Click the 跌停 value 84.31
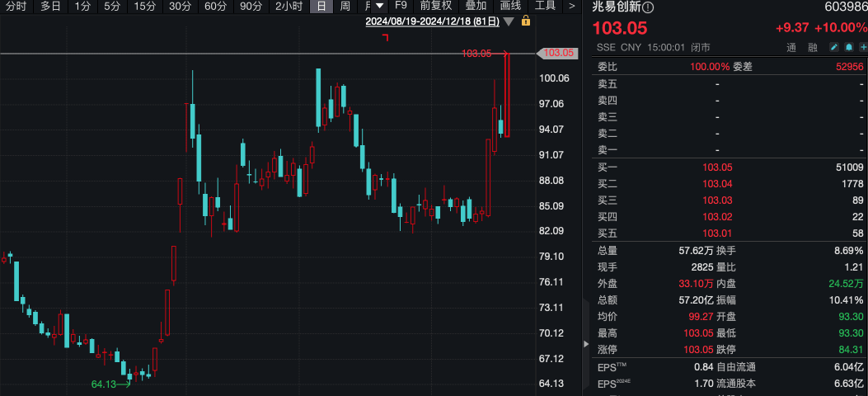 tap(852, 350)
